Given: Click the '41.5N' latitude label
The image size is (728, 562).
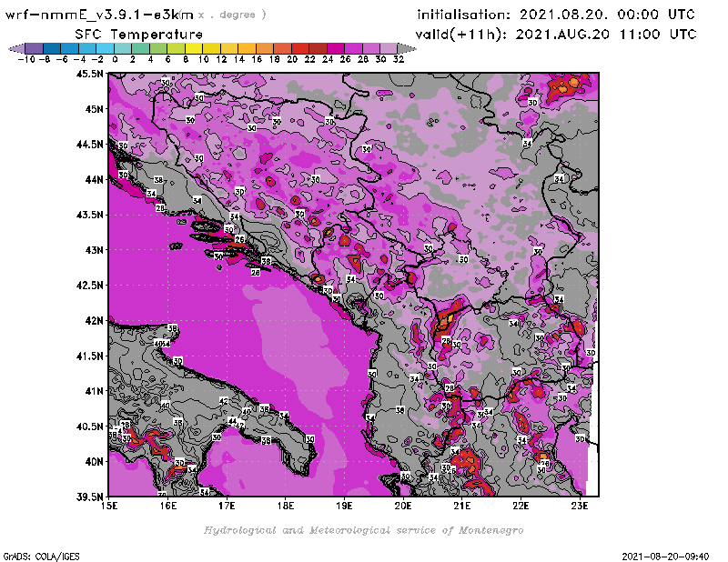Looking at the screenshot, I should pyautogui.click(x=90, y=356).
